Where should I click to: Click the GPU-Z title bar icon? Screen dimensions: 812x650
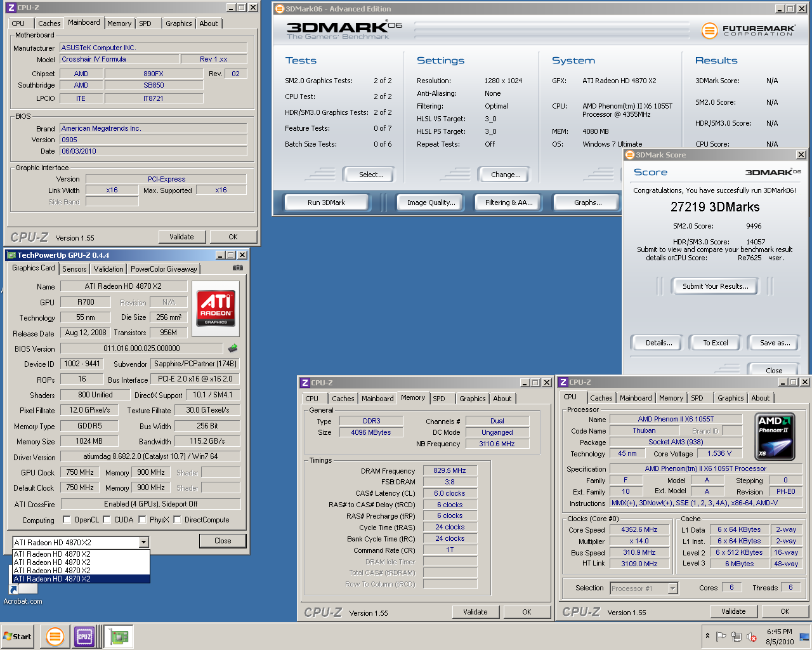11,255
